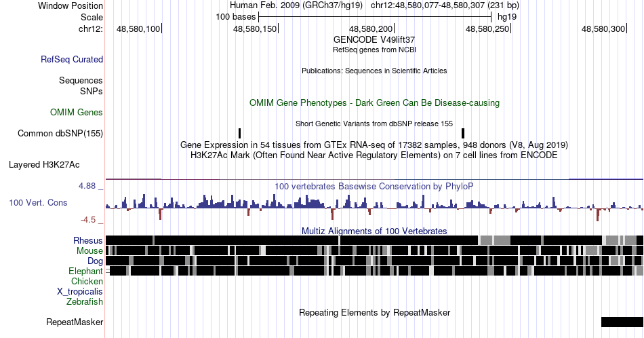
Task: Click the left dbSNP variant marker
Action: click(239, 133)
